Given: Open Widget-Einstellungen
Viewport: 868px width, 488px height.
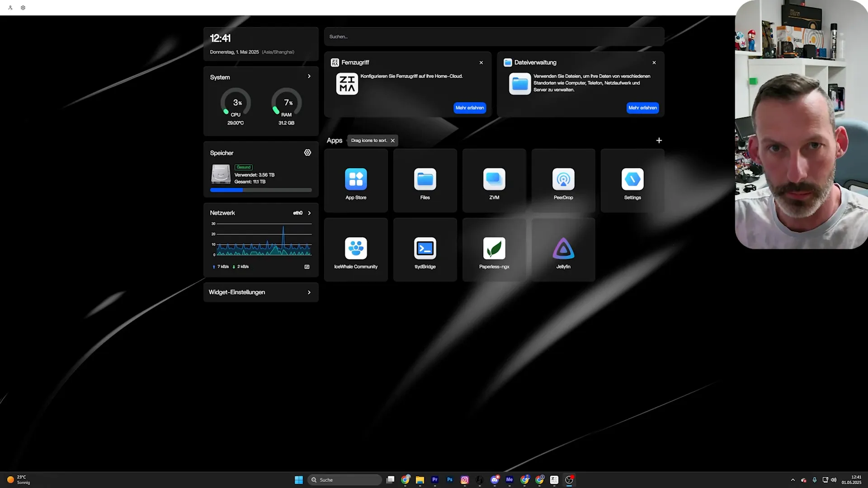Looking at the screenshot, I should 261,292.
